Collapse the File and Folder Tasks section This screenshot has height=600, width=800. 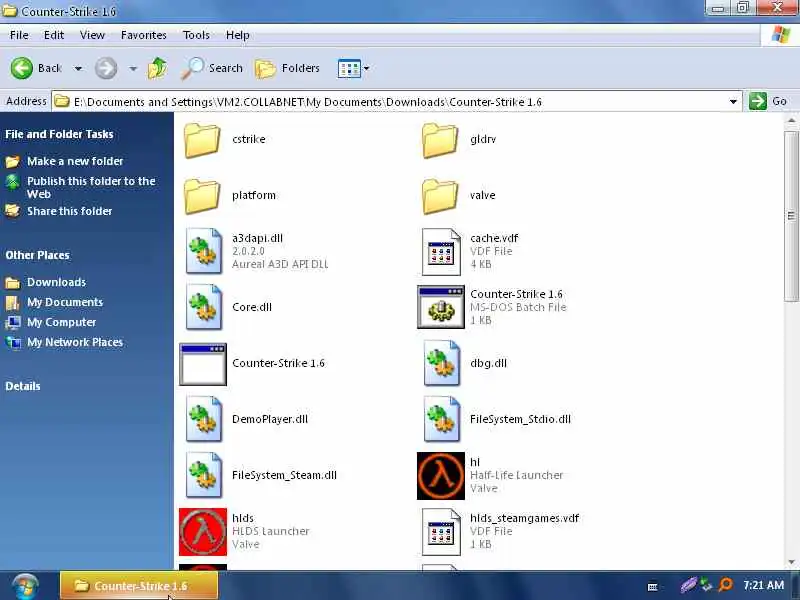click(59, 134)
